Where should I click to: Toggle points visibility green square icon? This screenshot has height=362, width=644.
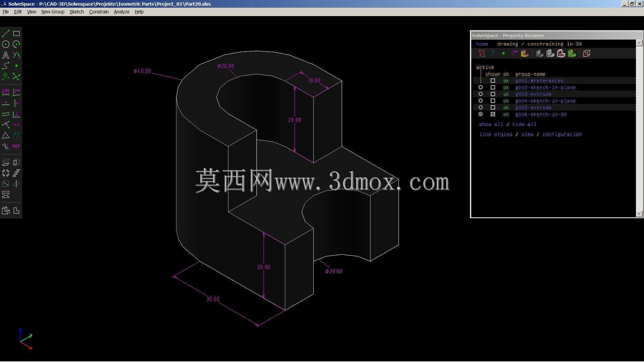click(x=503, y=54)
